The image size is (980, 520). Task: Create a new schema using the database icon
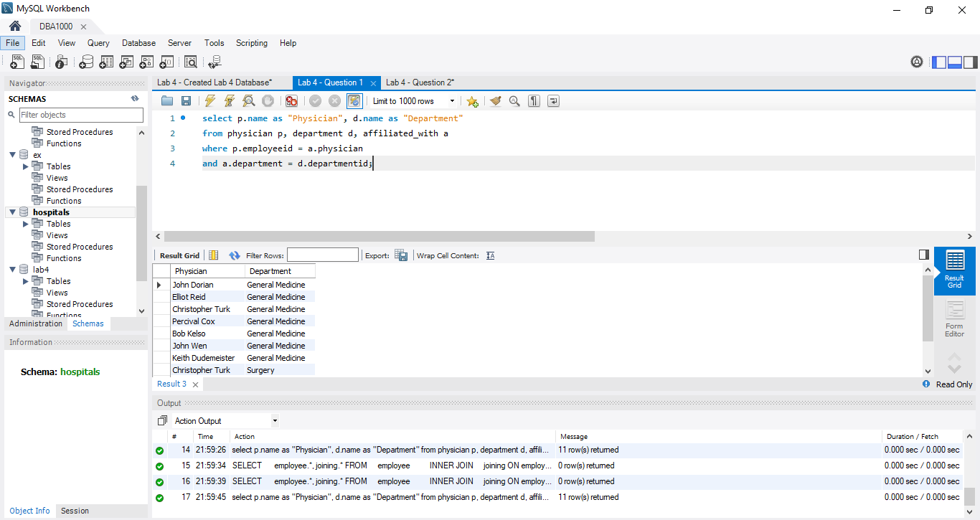tap(86, 62)
